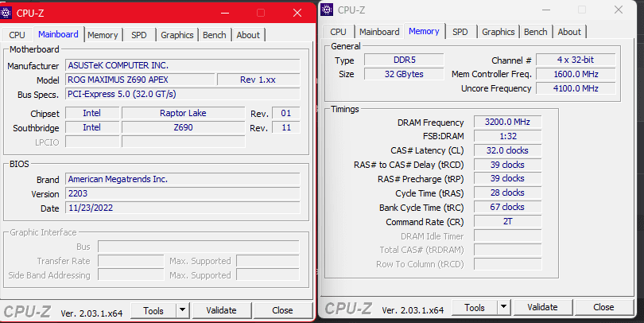Image resolution: width=644 pixels, height=323 pixels.
Task: Click the memory Size value 32 GBytes
Action: click(404, 74)
